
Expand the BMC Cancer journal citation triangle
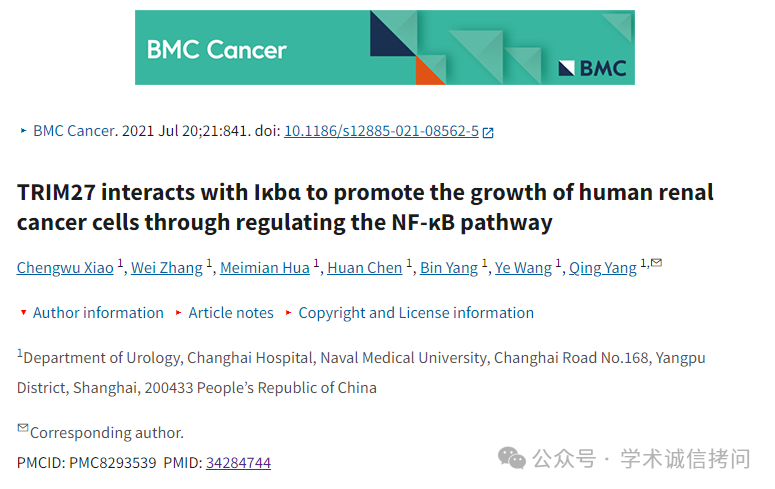point(23,131)
